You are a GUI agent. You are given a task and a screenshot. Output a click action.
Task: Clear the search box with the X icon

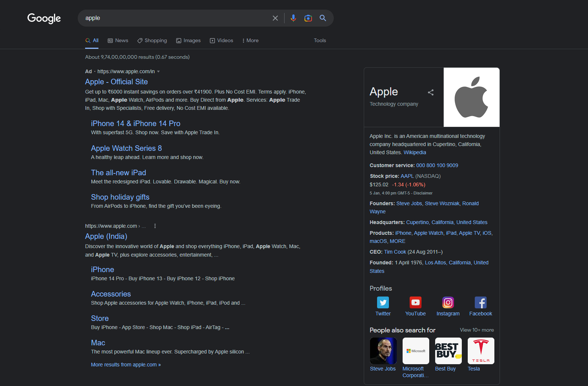(x=275, y=18)
